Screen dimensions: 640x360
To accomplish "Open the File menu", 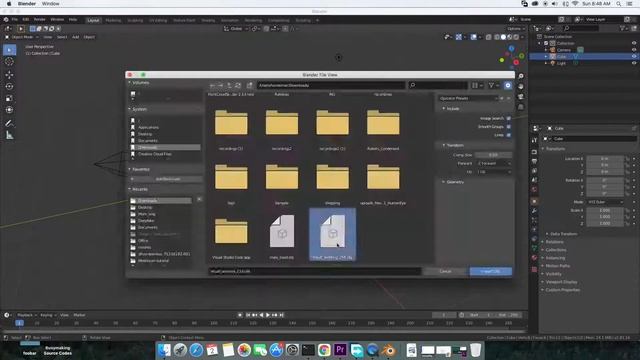I will coord(14,20).
